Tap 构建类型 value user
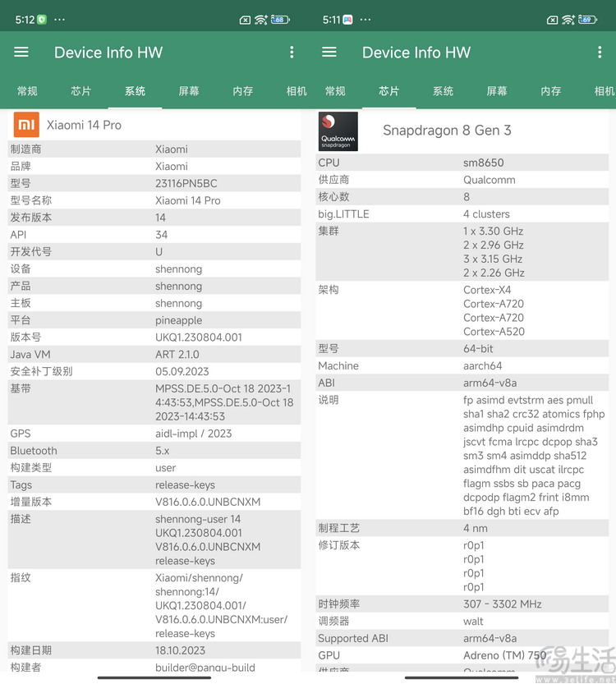The image size is (616, 684). 166,468
